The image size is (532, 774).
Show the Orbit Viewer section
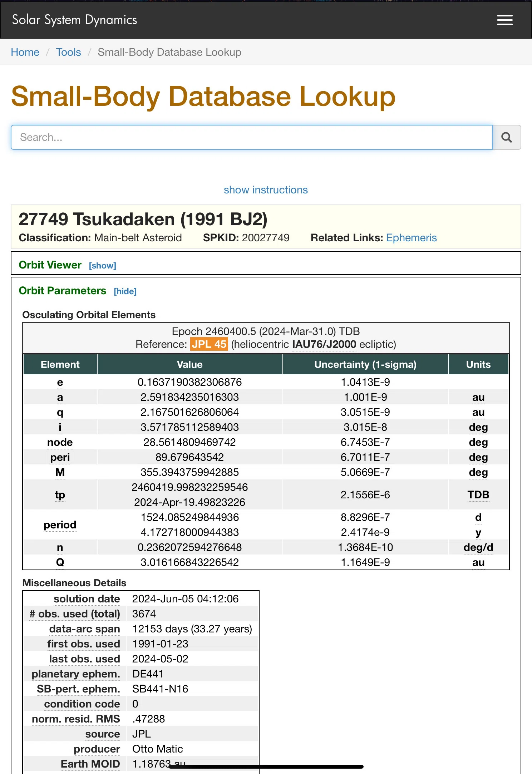pyautogui.click(x=103, y=266)
